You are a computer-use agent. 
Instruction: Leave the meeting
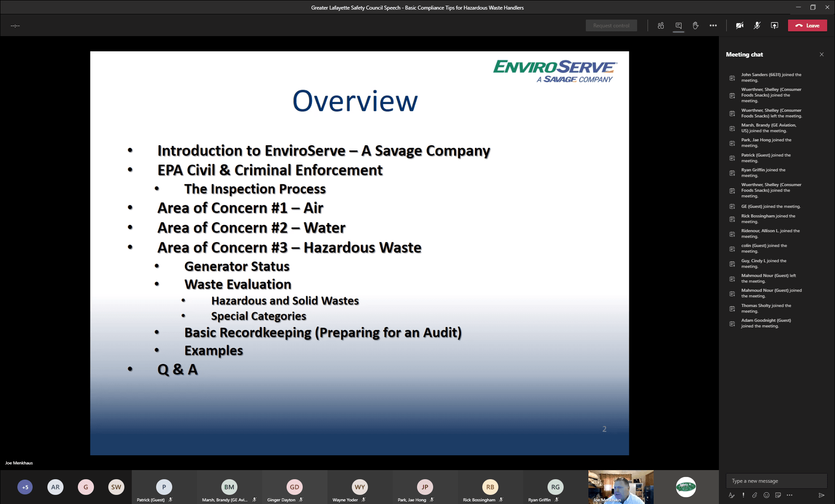pos(808,25)
